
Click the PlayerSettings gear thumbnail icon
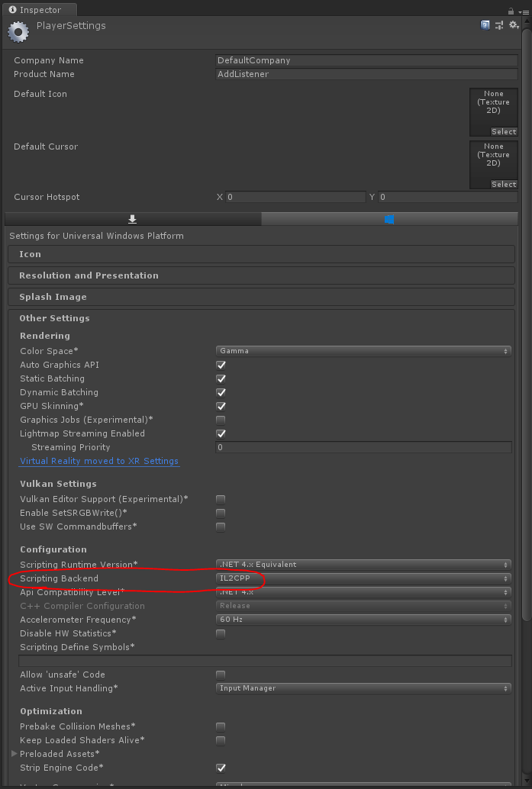(18, 32)
